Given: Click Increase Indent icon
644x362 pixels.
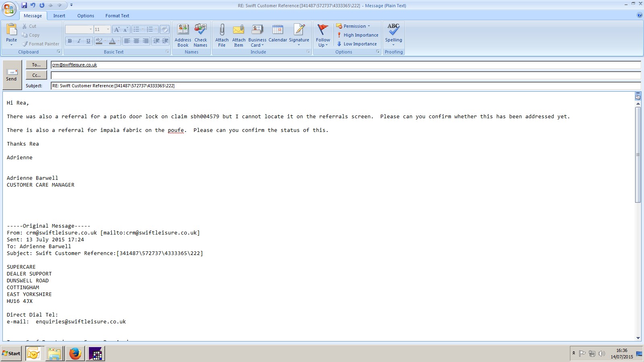Looking at the screenshot, I should pyautogui.click(x=165, y=41).
